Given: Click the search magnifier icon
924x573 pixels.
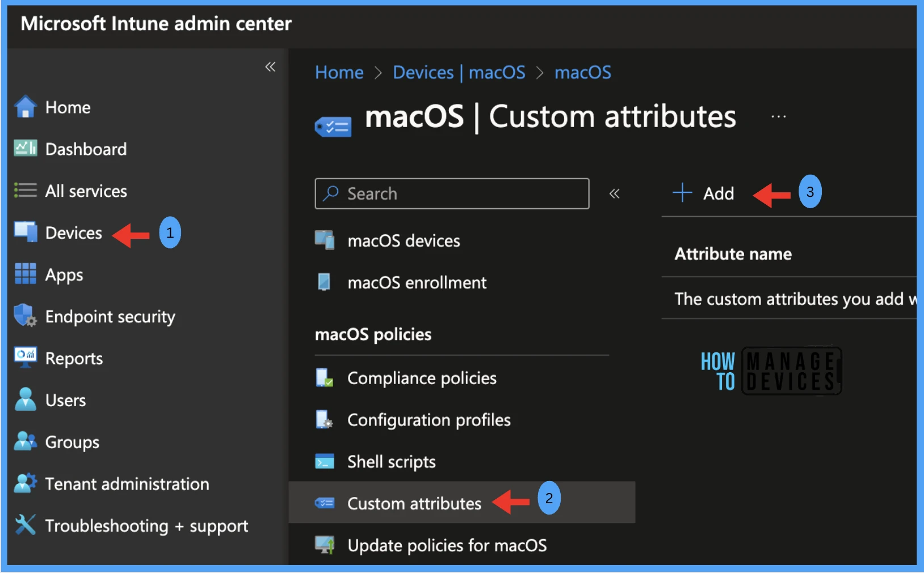Looking at the screenshot, I should (x=330, y=193).
